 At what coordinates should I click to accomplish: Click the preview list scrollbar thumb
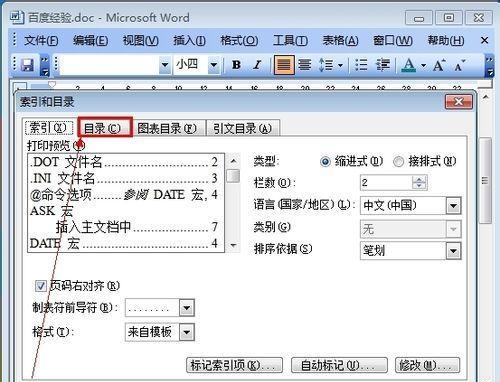(x=233, y=176)
